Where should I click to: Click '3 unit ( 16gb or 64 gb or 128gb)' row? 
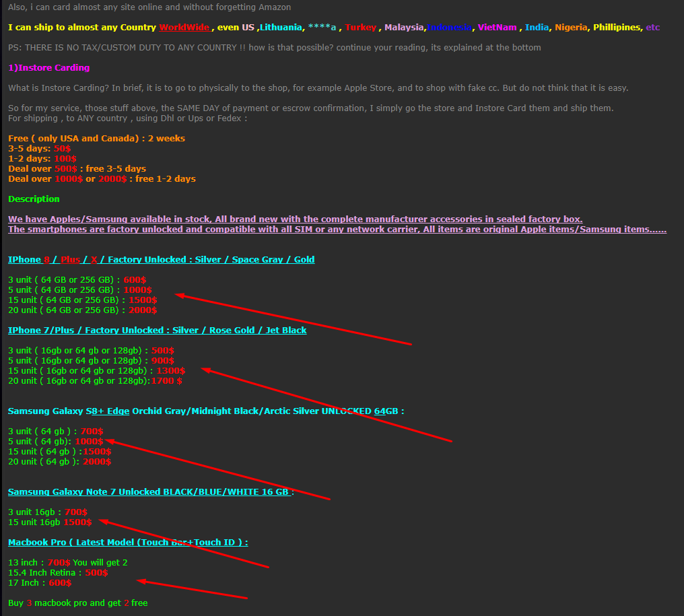pos(91,350)
